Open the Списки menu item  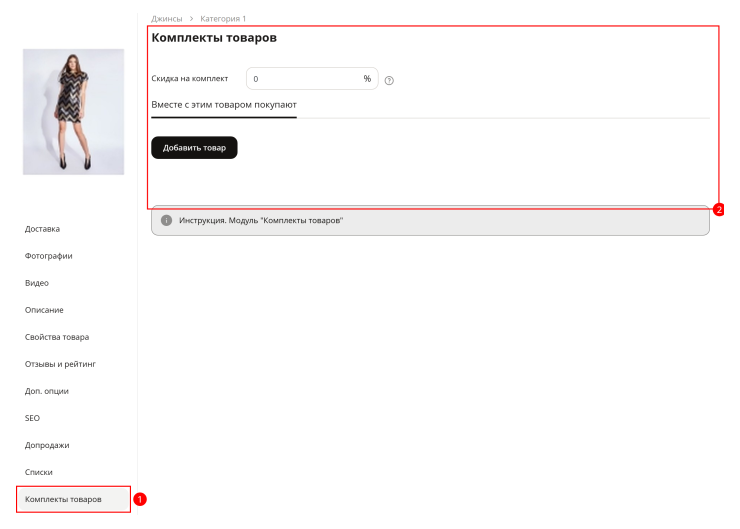39,472
